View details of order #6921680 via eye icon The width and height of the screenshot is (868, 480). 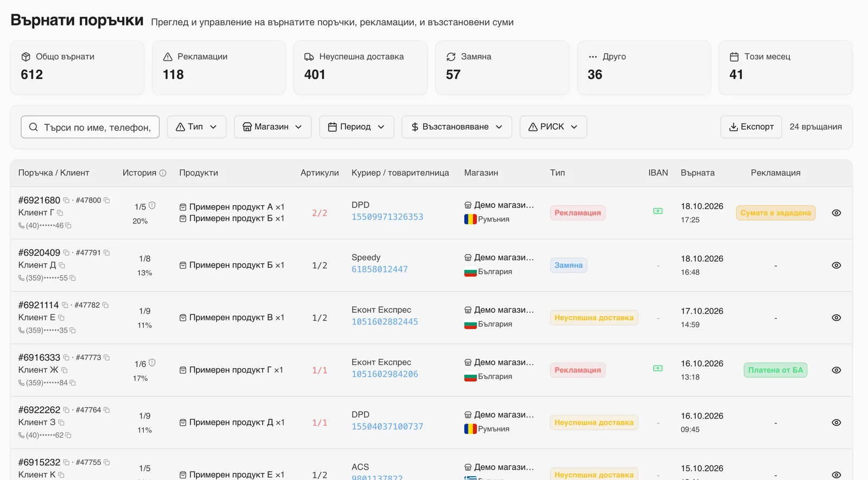coord(837,213)
